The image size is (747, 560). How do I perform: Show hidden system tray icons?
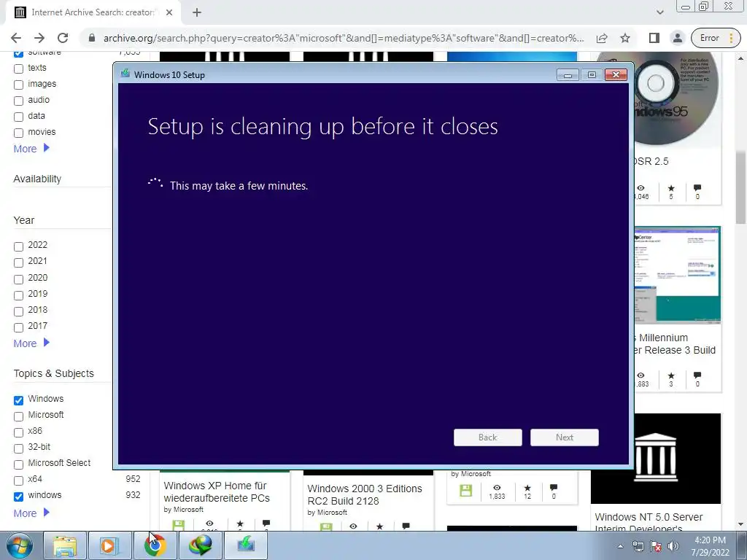coord(620,546)
